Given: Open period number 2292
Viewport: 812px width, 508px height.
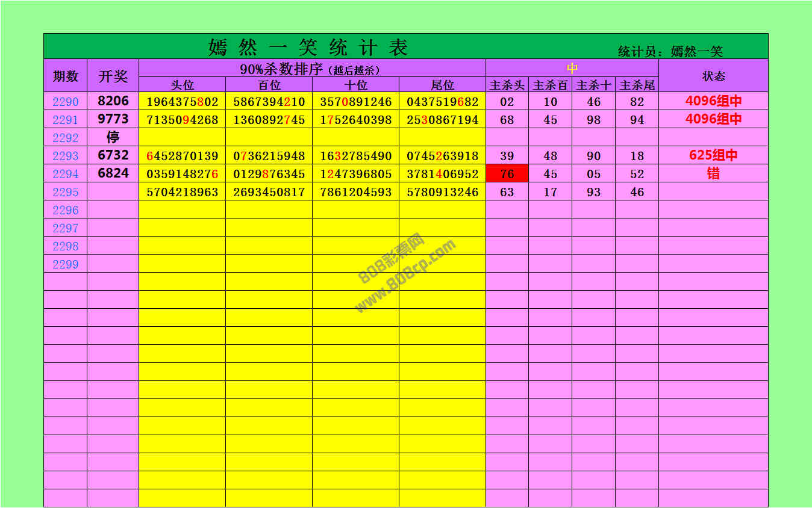Looking at the screenshot, I should (66, 138).
